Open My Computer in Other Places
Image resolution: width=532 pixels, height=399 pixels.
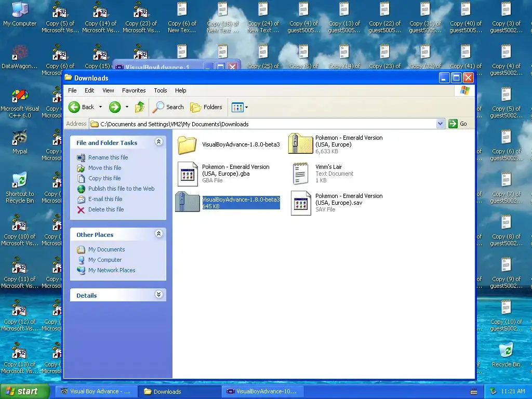[105, 260]
